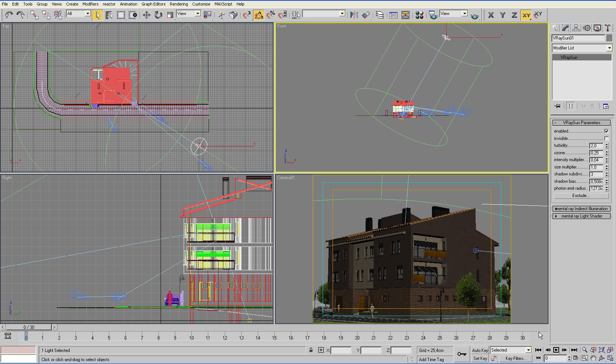Open the Graph Editors menu

tap(154, 4)
